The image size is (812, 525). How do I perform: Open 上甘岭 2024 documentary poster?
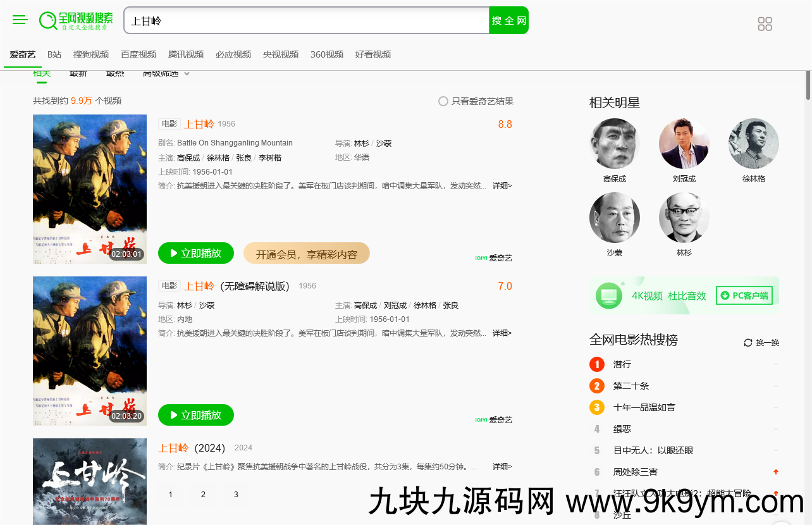click(90, 481)
